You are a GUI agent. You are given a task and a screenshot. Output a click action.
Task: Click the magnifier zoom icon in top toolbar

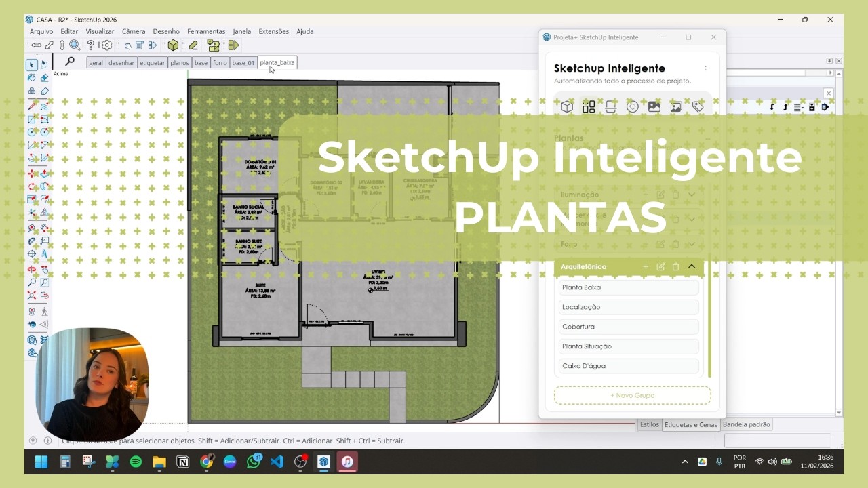coord(75,45)
